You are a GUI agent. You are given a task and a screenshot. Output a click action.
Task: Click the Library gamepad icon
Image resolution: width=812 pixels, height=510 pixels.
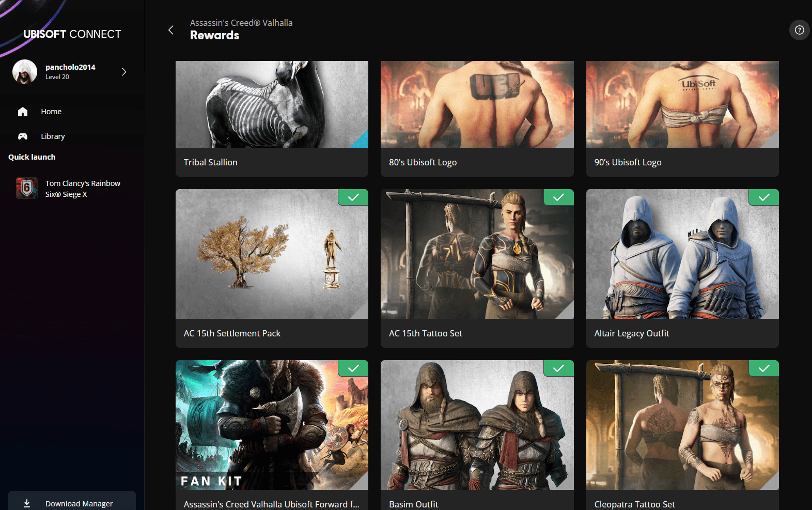click(x=23, y=136)
